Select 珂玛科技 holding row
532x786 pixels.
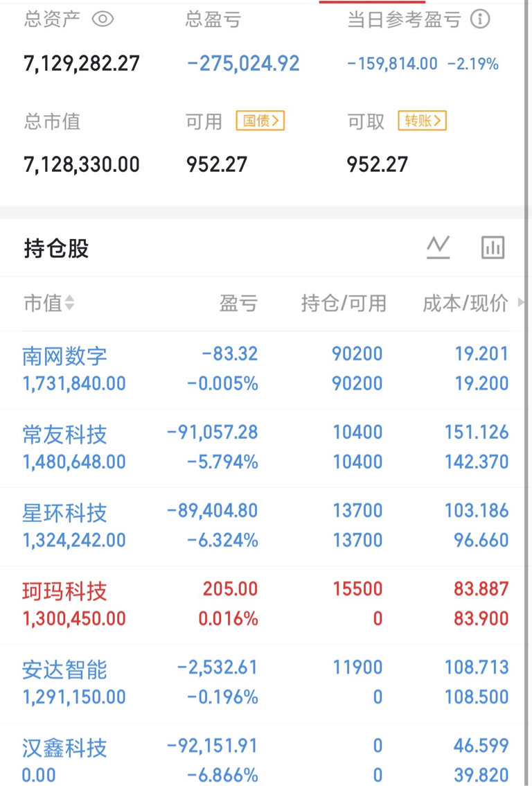tap(65, 591)
